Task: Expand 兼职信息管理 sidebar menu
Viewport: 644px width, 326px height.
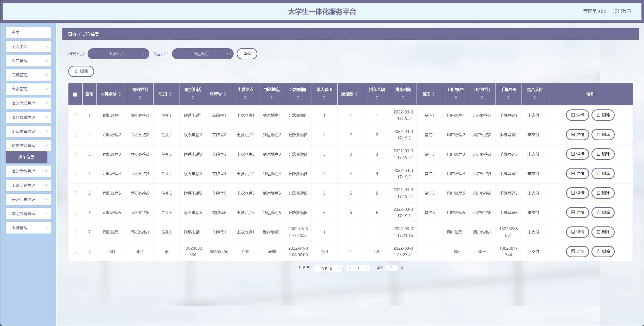Action: (29, 199)
